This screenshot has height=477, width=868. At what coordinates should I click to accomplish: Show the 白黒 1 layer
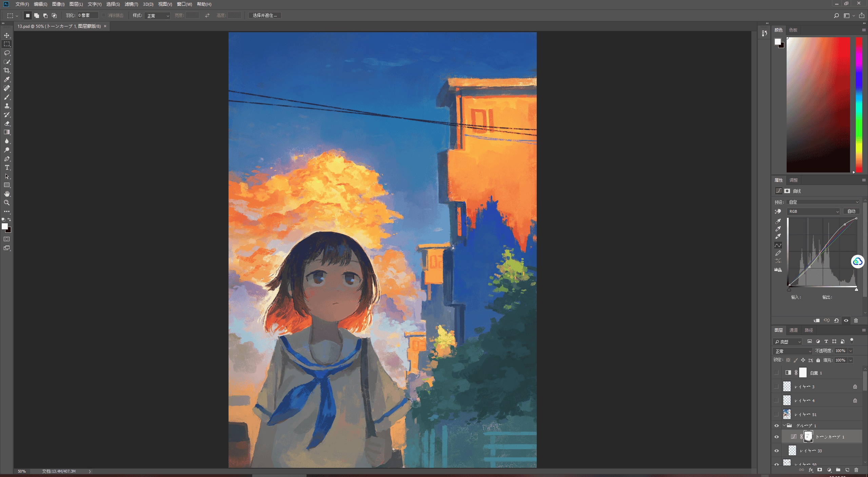pos(776,373)
